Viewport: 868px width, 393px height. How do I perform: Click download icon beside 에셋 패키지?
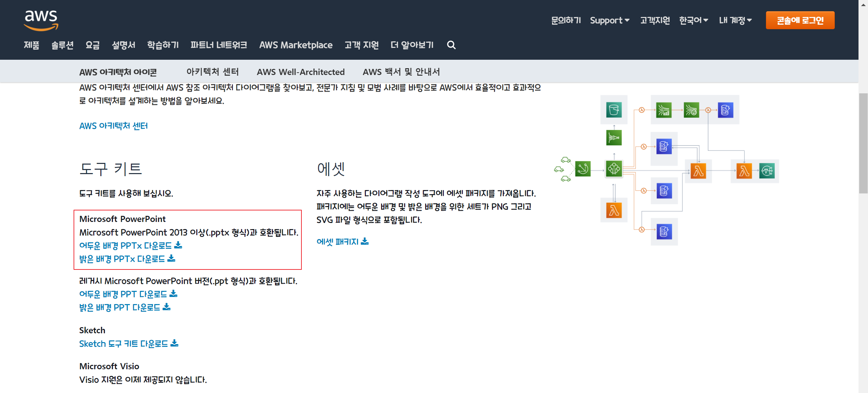tap(365, 241)
